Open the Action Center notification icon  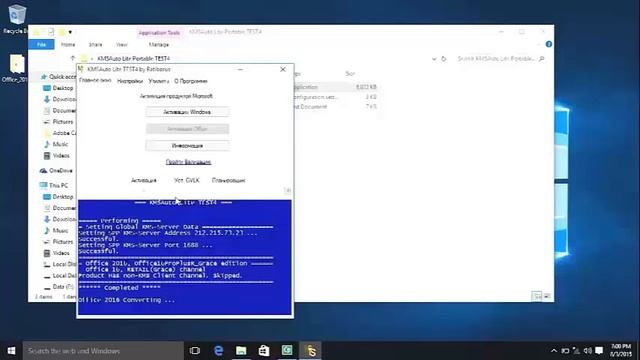click(x=599, y=351)
